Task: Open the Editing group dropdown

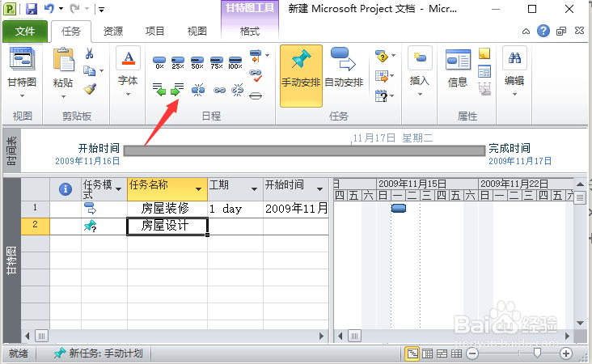Action: coord(514,95)
